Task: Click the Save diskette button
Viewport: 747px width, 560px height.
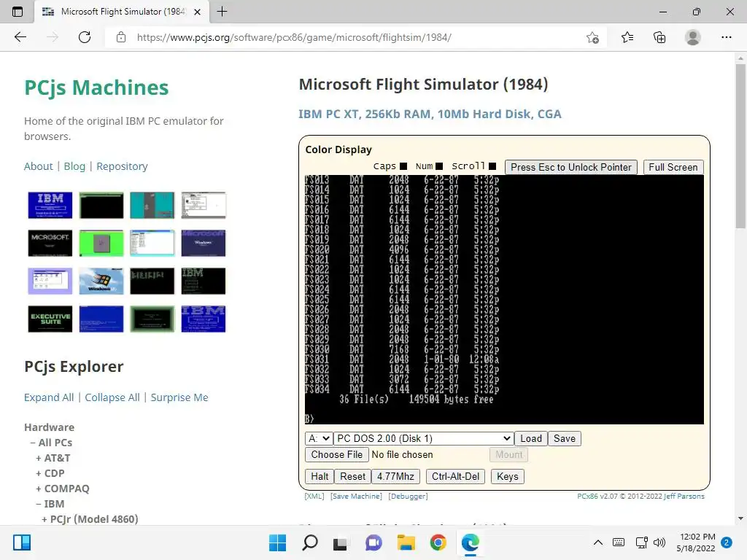Action: pyautogui.click(x=565, y=438)
